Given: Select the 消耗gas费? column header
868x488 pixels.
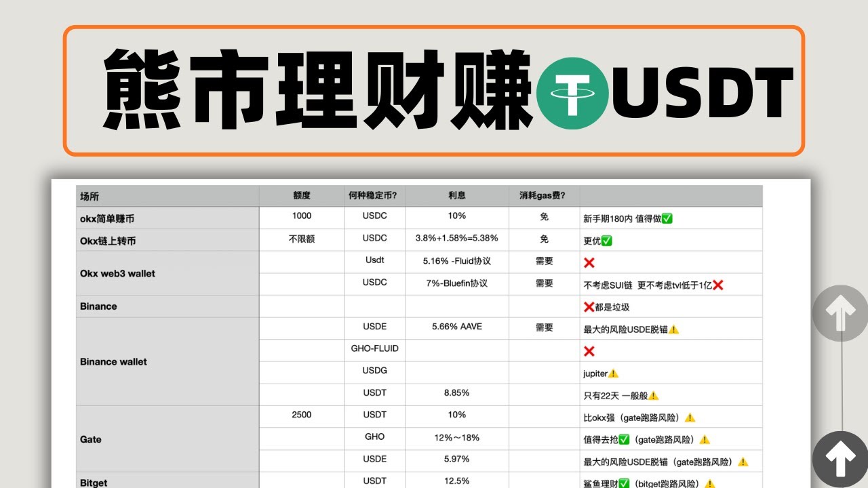Looking at the screenshot, I should [x=545, y=196].
